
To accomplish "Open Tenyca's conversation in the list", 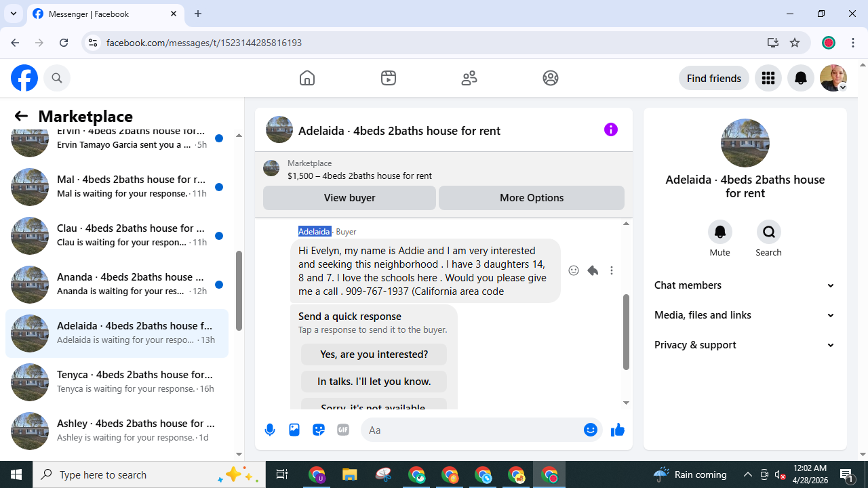I will pos(117,382).
